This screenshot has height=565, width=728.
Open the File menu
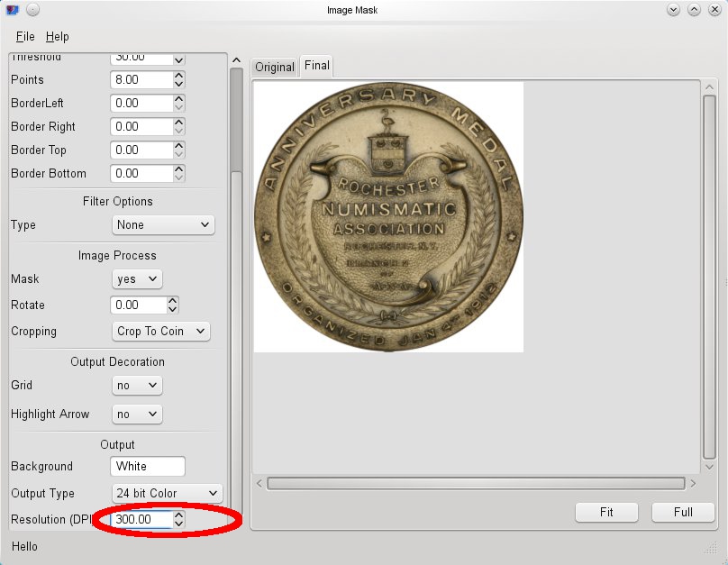[x=25, y=37]
